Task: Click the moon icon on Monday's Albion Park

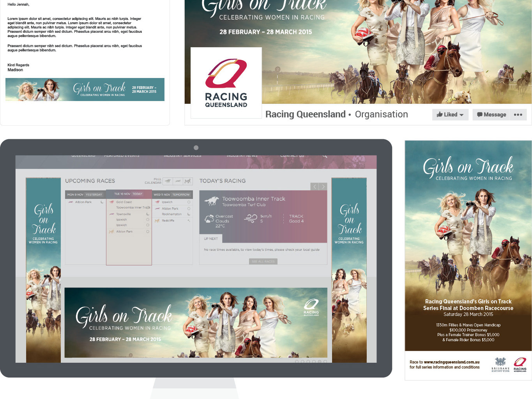Action: (102, 202)
